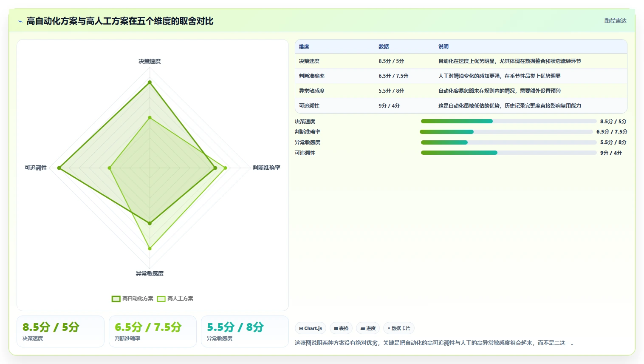The width and height of the screenshot is (644, 364).
Task: Select the 数据卡片 chip
Action: (399, 328)
